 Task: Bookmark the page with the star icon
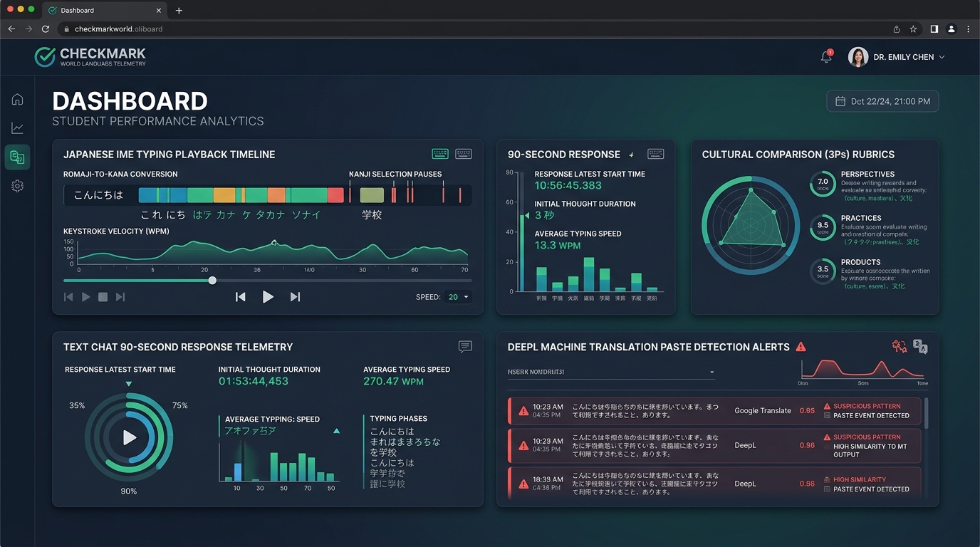click(x=914, y=29)
